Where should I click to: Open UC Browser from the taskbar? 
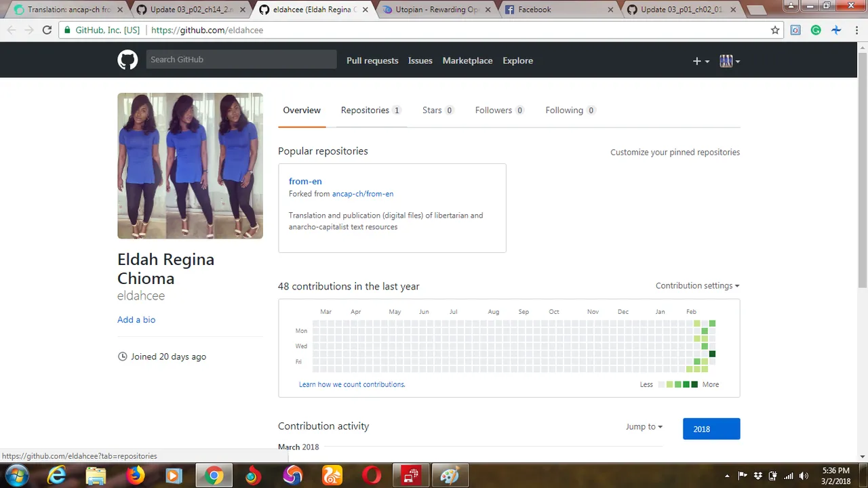(x=332, y=476)
